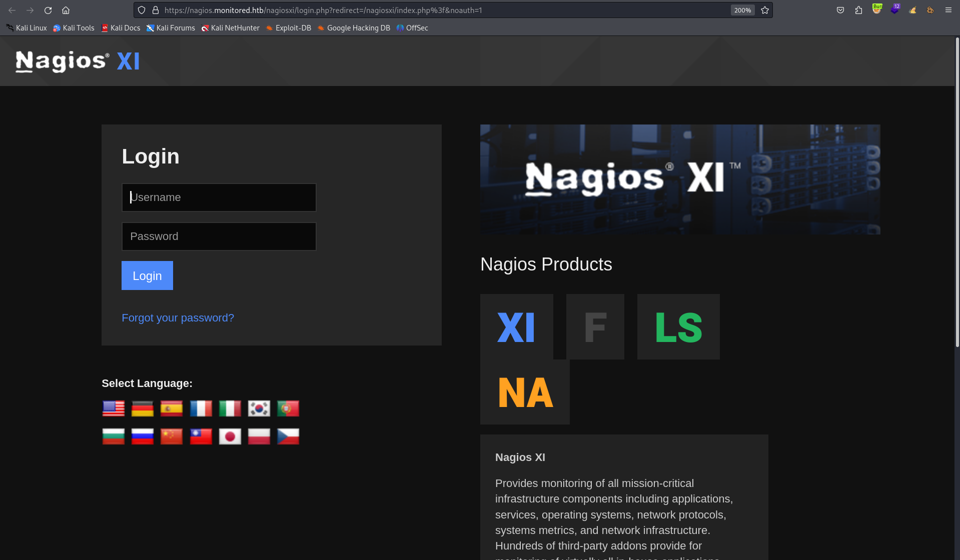The image size is (960, 560).
Task: Open the extensions puzzle icon
Action: pyautogui.click(x=858, y=10)
